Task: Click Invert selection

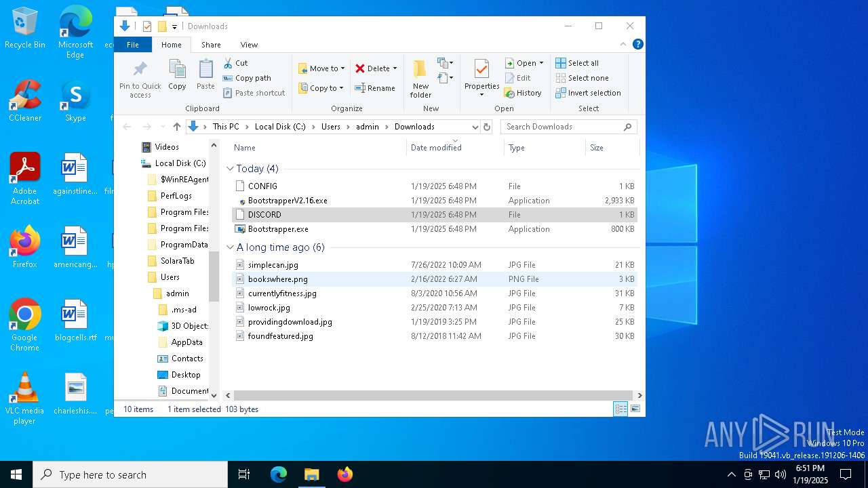Action: pos(588,93)
